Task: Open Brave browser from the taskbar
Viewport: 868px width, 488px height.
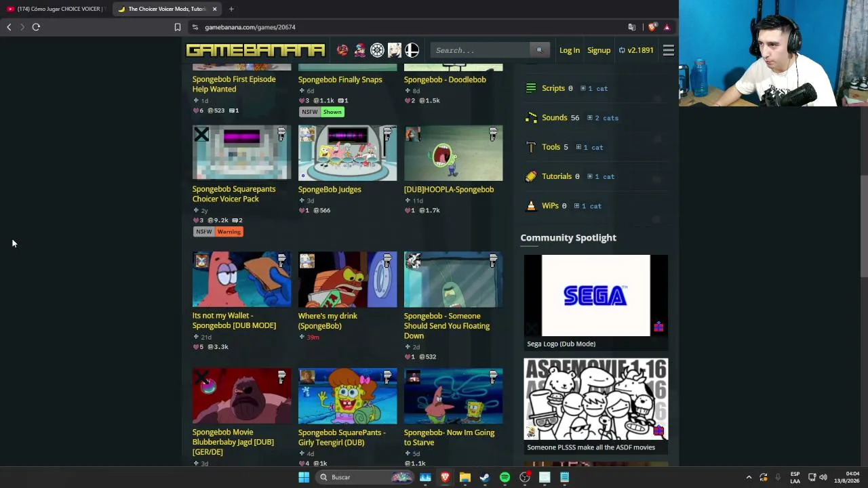Action: coord(445,477)
